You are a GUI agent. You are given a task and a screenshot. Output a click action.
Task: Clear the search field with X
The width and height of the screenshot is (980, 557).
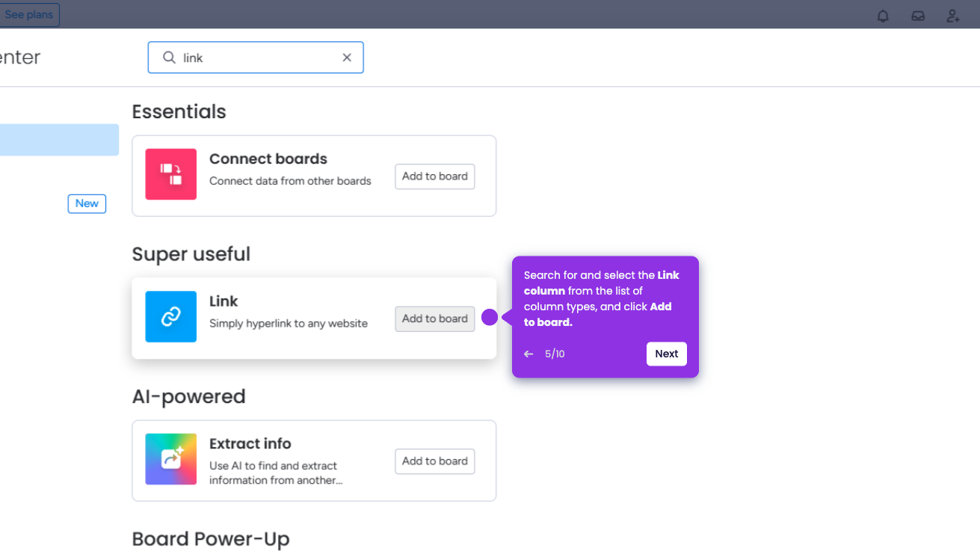tap(347, 58)
